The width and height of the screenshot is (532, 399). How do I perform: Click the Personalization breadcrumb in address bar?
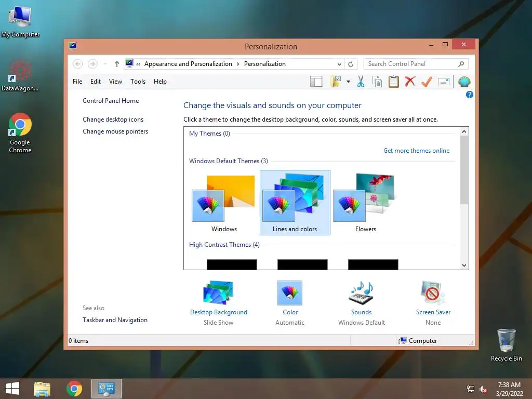(264, 64)
